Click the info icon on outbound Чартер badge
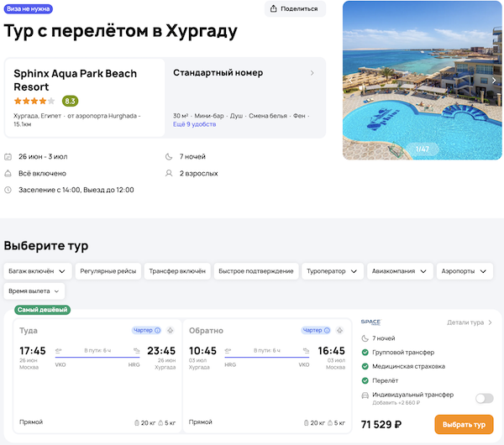Screen dimensions: 504x445 pyautogui.click(x=157, y=331)
